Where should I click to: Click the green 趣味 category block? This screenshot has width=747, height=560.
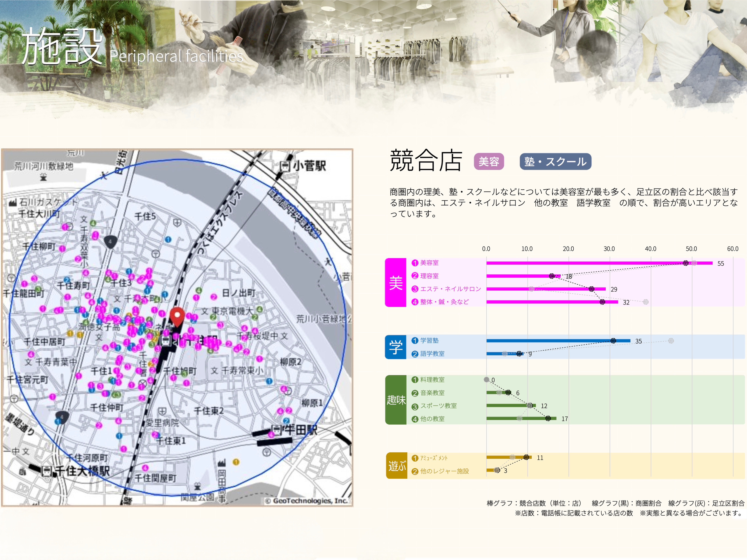[x=396, y=400]
